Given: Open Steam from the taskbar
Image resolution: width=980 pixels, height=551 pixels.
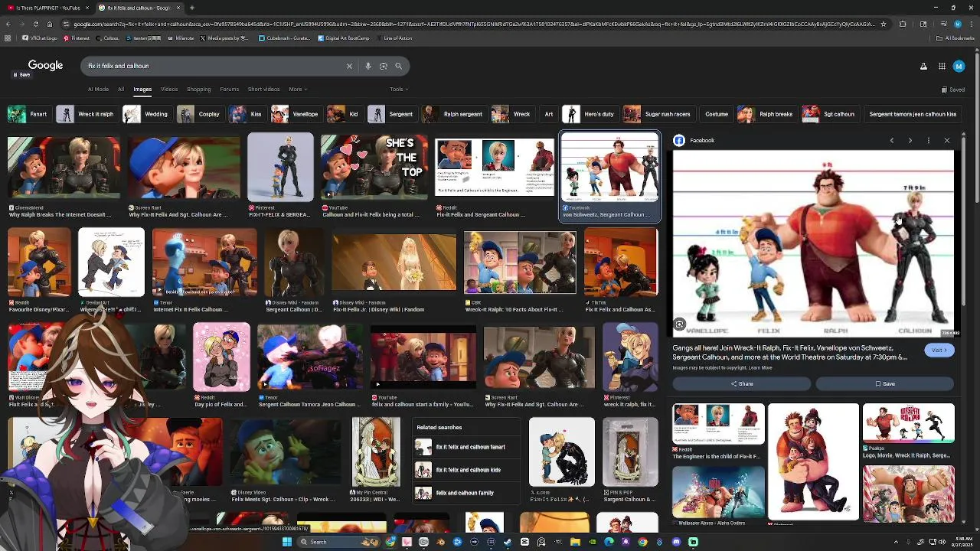Looking at the screenshot, I should 508,542.
